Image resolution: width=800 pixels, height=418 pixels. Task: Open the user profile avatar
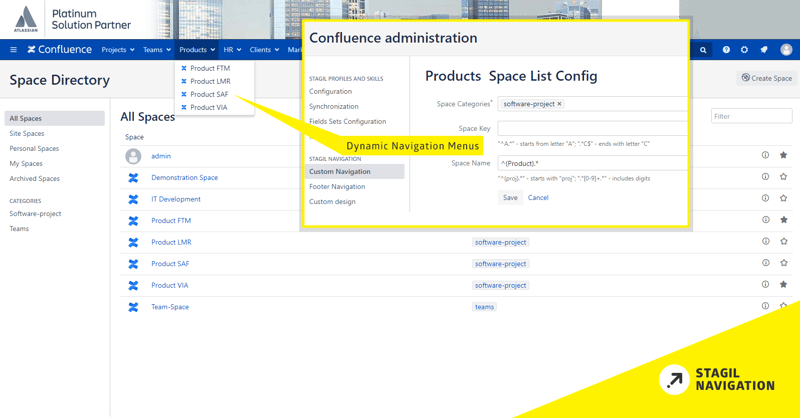[786, 50]
